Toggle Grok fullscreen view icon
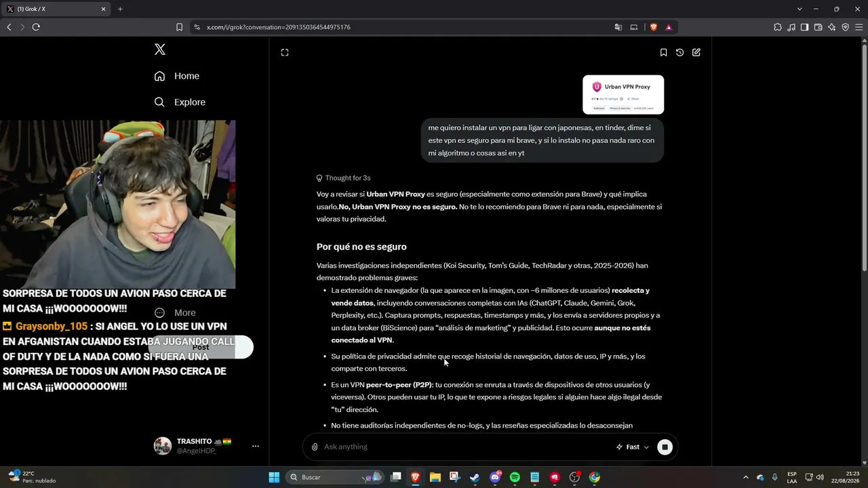 [285, 52]
